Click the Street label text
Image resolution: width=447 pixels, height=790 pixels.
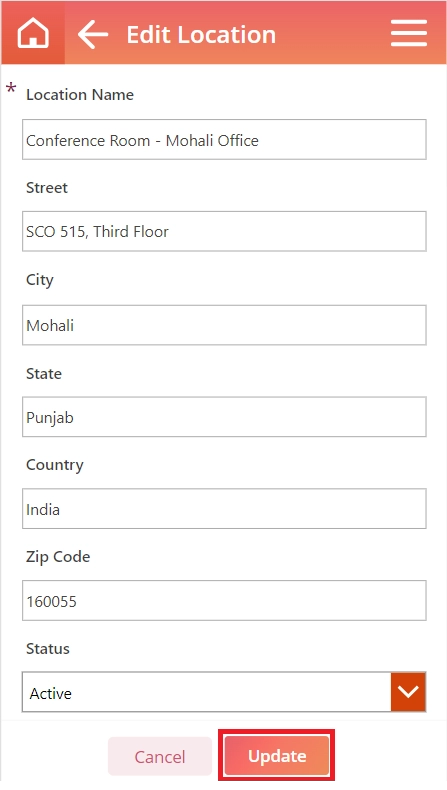[47, 188]
